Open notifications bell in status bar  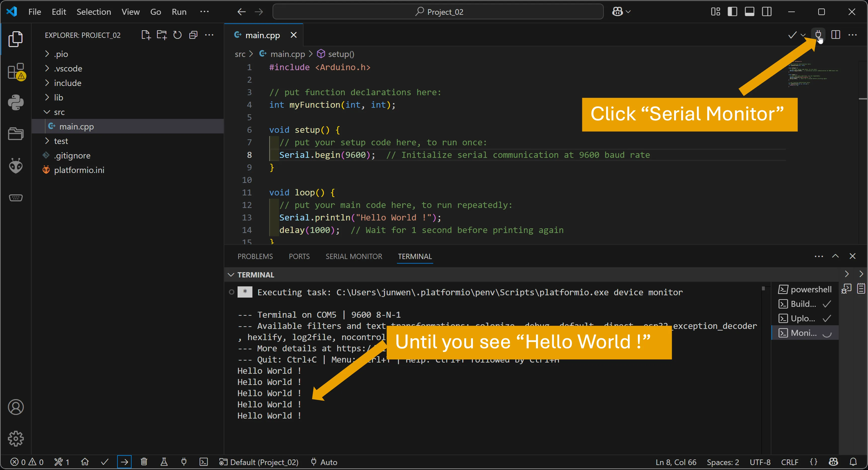(x=853, y=462)
